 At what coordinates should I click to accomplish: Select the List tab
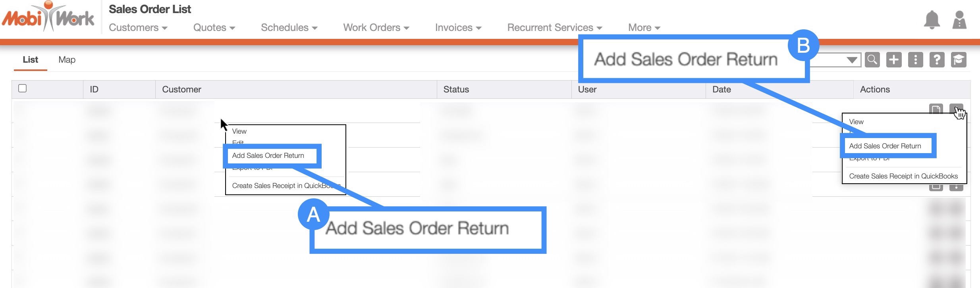(30, 60)
